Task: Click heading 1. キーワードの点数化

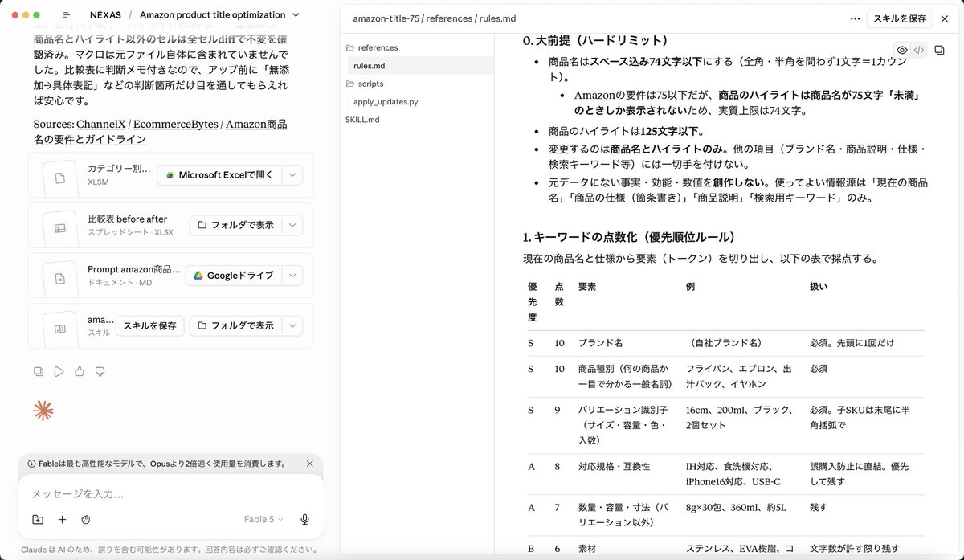Action: 629,237
